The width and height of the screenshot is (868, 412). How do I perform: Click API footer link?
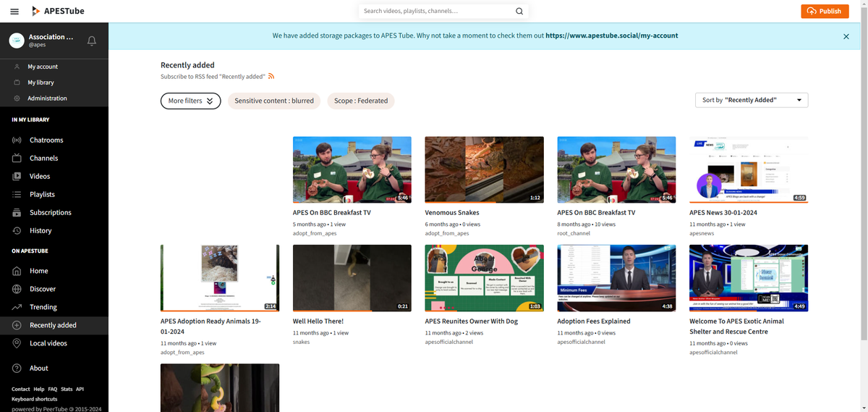click(80, 390)
